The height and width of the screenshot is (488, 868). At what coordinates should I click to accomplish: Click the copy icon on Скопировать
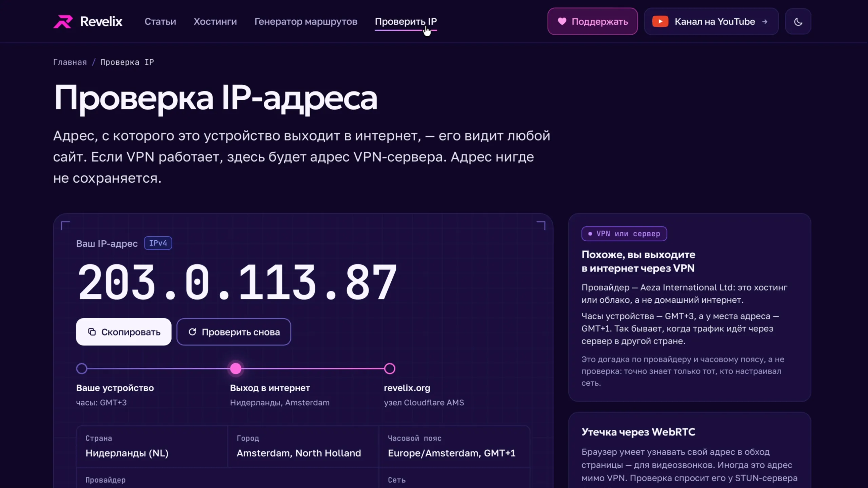pos(92,332)
